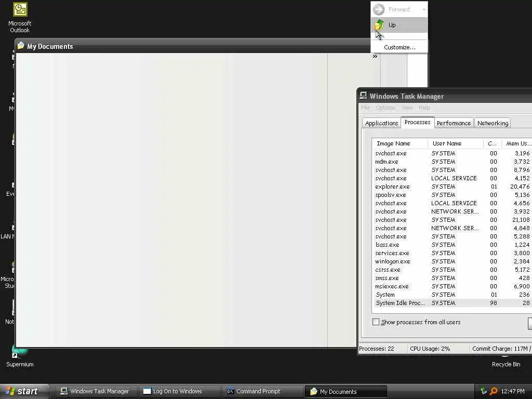The image size is (532, 399).
Task: Open the Help menu in Task Manager
Action: [424, 108]
